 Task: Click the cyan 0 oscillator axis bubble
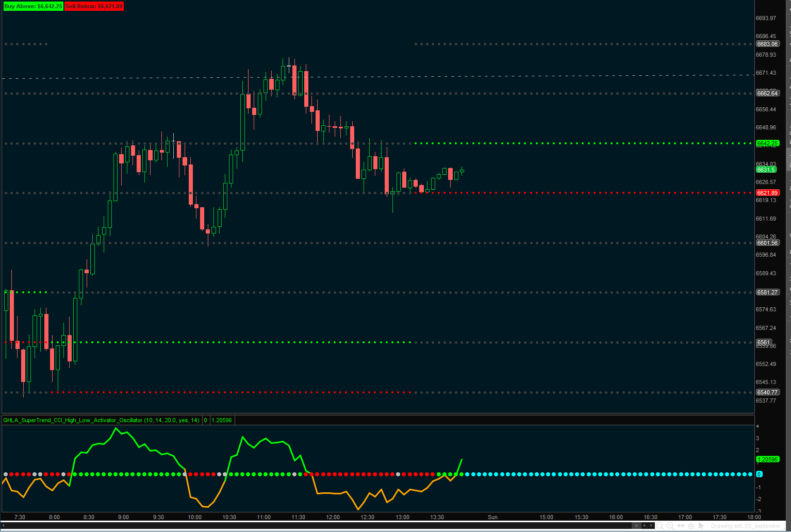[x=759, y=474]
